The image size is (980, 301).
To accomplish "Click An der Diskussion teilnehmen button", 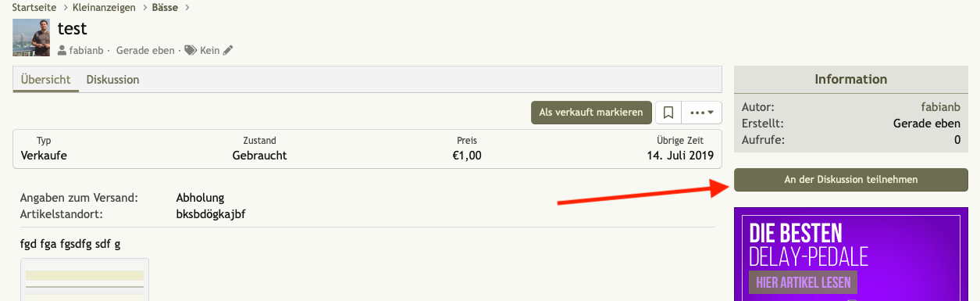I will pyautogui.click(x=851, y=180).
